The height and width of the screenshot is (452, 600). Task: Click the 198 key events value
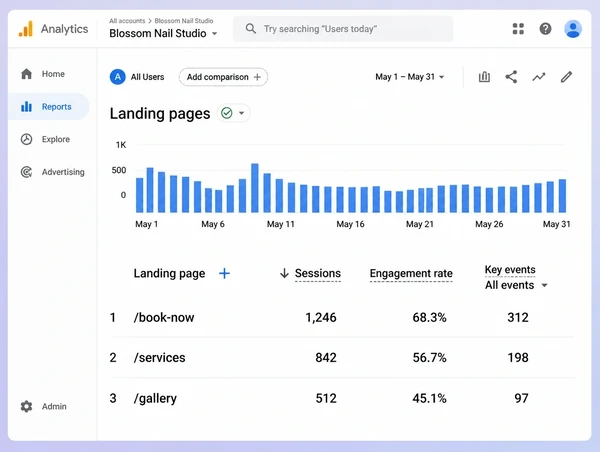point(518,357)
